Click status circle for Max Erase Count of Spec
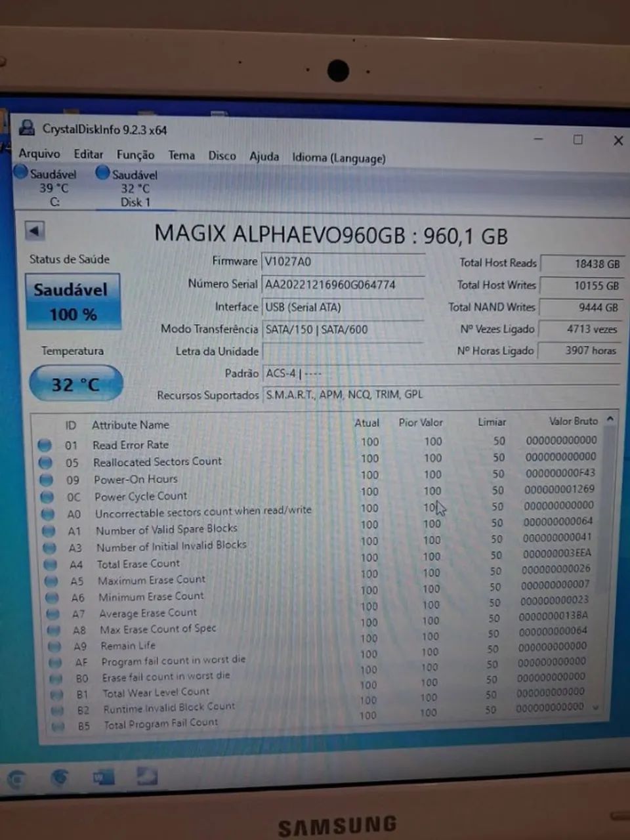 (54, 630)
